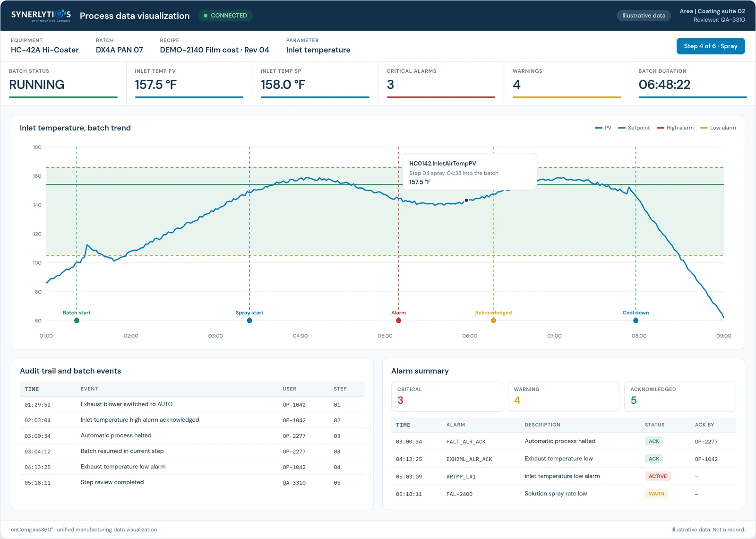Click the ACK badge for EXH2ML_ALR_ACK
The image size is (756, 539).
pyautogui.click(x=654, y=459)
